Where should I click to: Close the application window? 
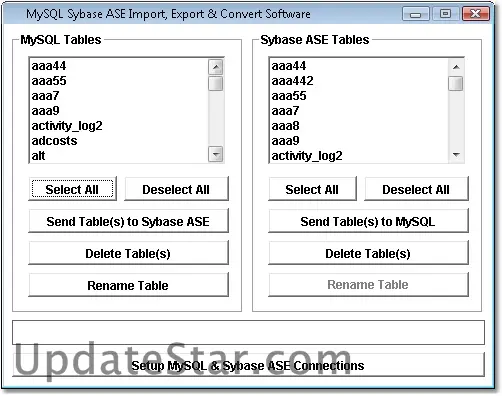[x=476, y=14]
